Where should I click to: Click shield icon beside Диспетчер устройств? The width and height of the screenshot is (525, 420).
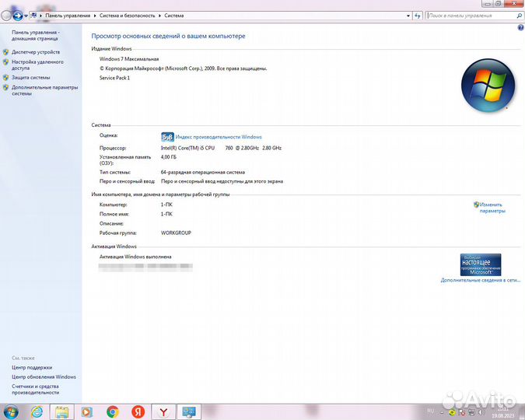[x=5, y=52]
